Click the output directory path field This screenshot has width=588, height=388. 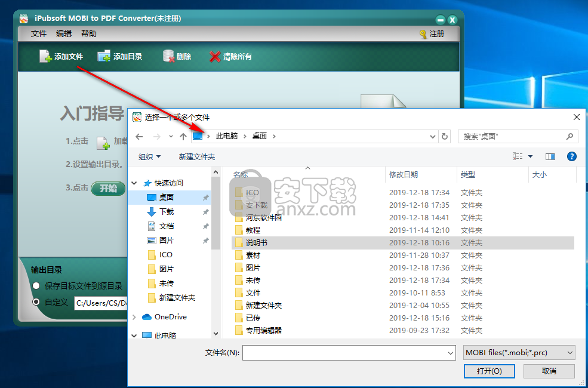click(x=101, y=303)
